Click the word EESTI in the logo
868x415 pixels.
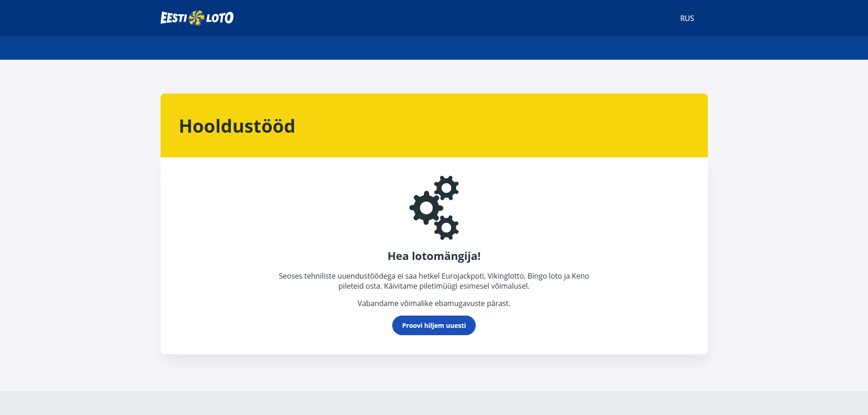pyautogui.click(x=173, y=18)
